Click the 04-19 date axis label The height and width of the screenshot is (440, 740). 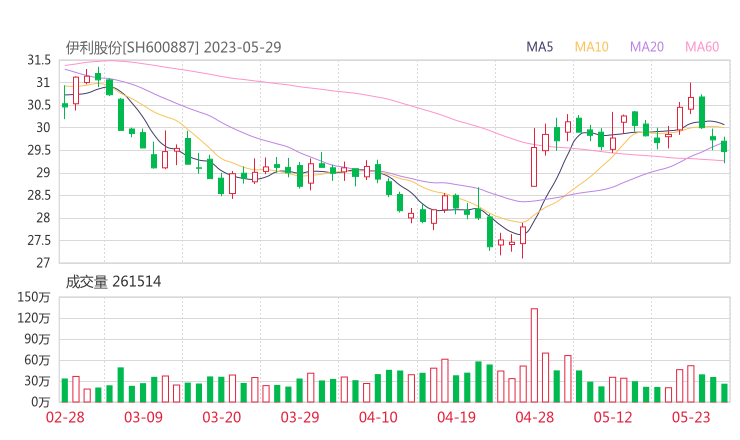click(x=456, y=417)
